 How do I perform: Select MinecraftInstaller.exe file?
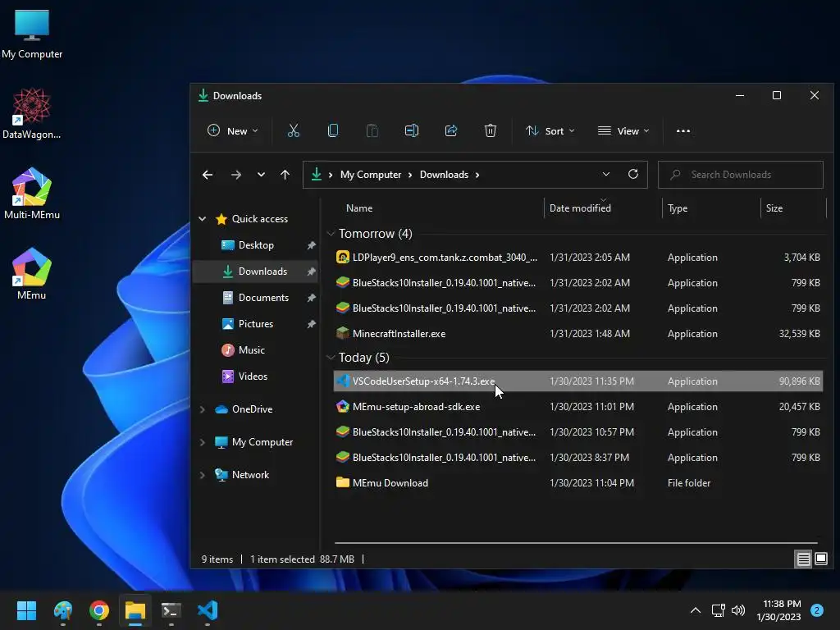click(x=578, y=334)
